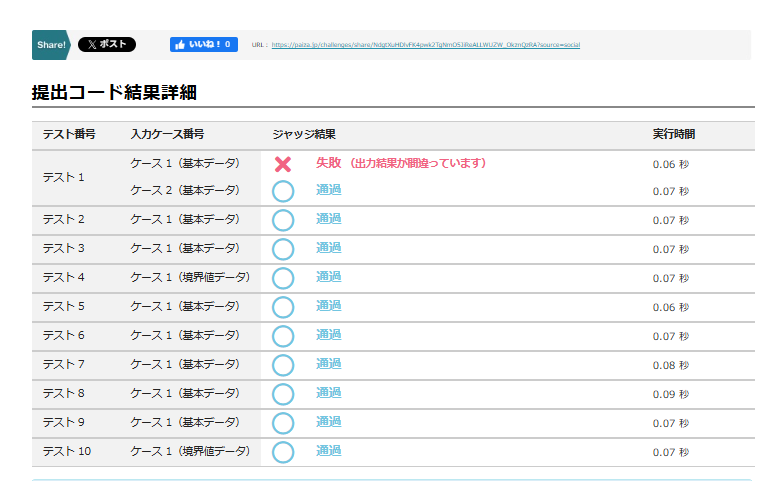The height and width of the screenshot is (481, 763).
Task: Click the pass circle icon for Test 10
Action: [x=283, y=452]
